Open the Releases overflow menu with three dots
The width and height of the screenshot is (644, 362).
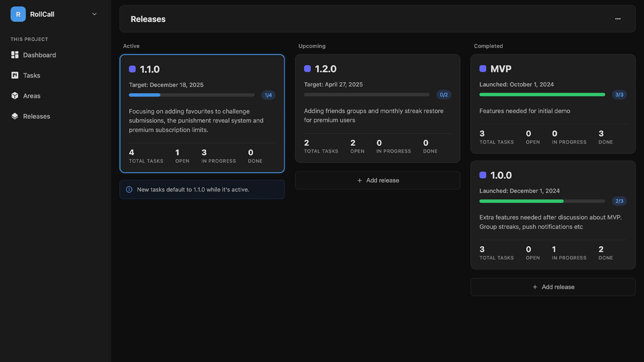tap(618, 18)
